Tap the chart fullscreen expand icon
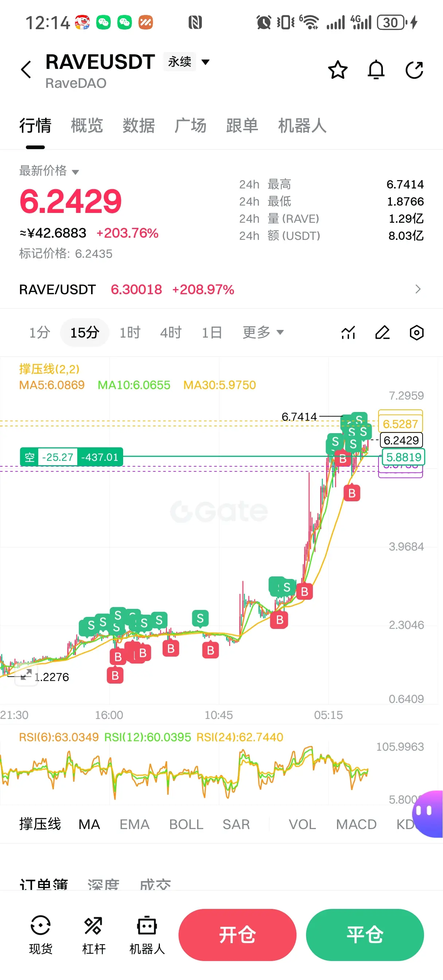 26,675
